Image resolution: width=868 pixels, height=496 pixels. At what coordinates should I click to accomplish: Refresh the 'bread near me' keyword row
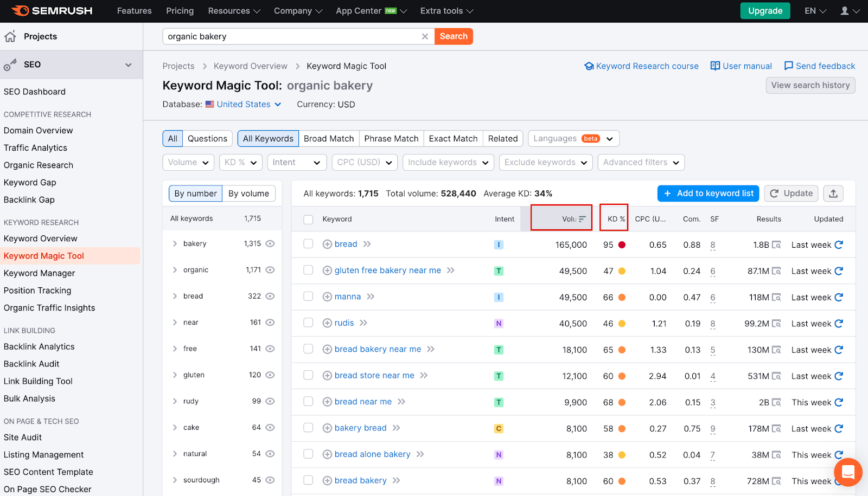pyautogui.click(x=839, y=402)
